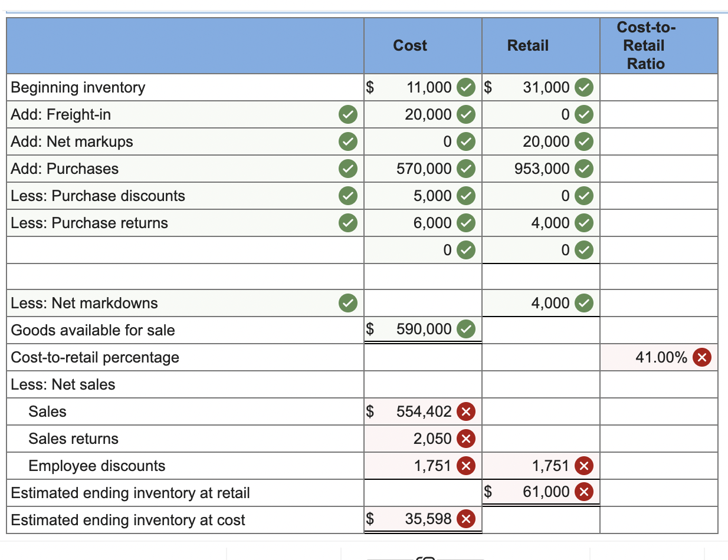The height and width of the screenshot is (560, 728).
Task: Click the Beginning inventory row label
Action: 78,87
